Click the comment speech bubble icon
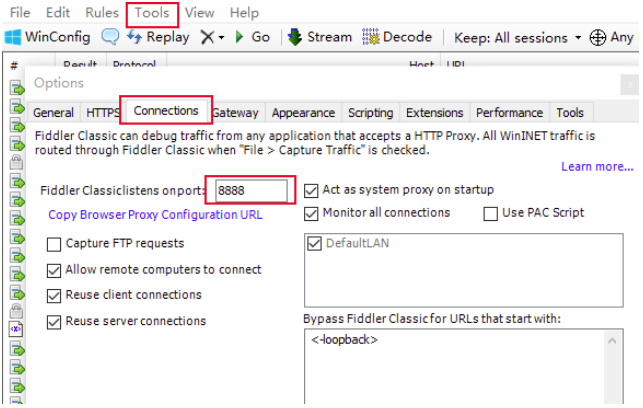643x408 pixels. [x=110, y=36]
